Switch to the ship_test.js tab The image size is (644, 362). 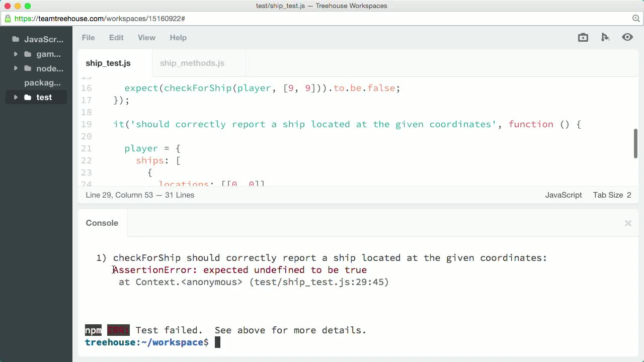coord(108,63)
